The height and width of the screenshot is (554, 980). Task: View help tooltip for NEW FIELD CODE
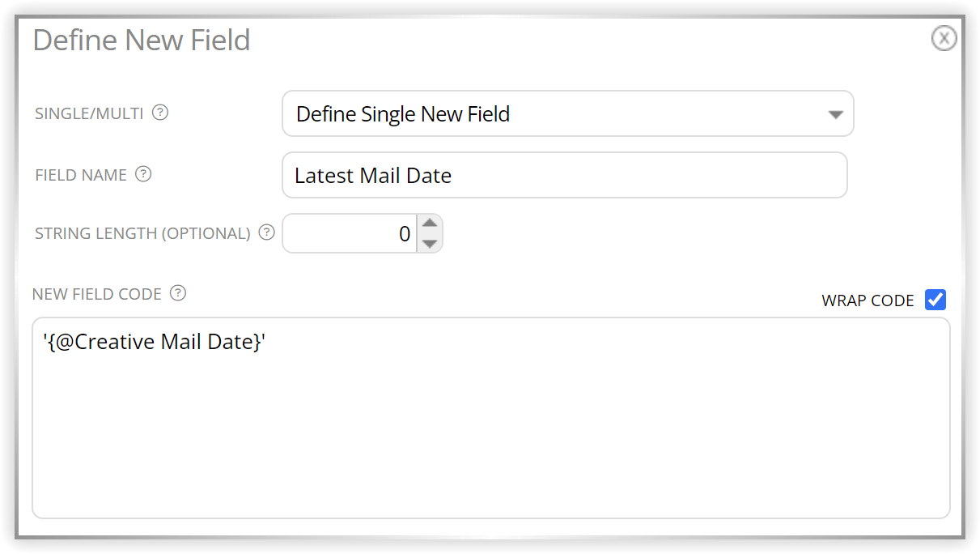point(178,293)
